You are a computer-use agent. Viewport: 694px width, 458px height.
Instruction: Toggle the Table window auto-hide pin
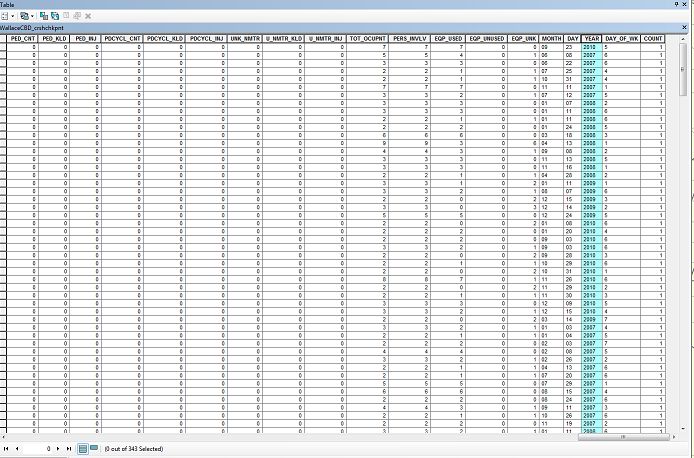677,4
